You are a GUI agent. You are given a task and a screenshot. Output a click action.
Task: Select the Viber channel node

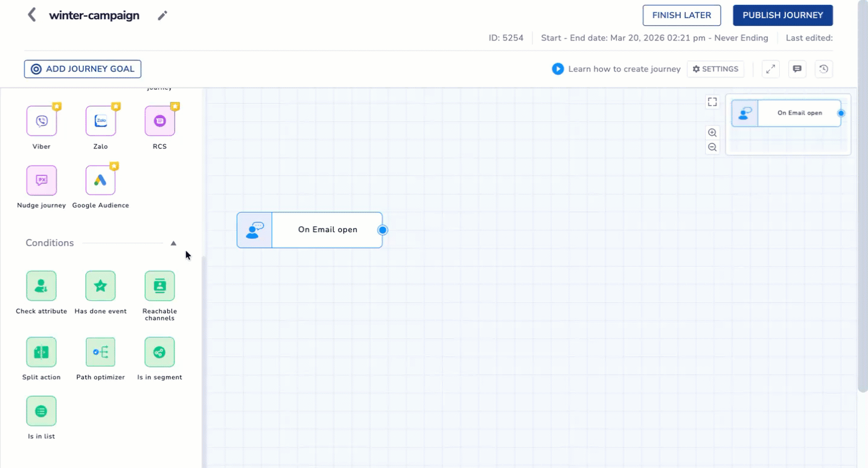(41, 121)
